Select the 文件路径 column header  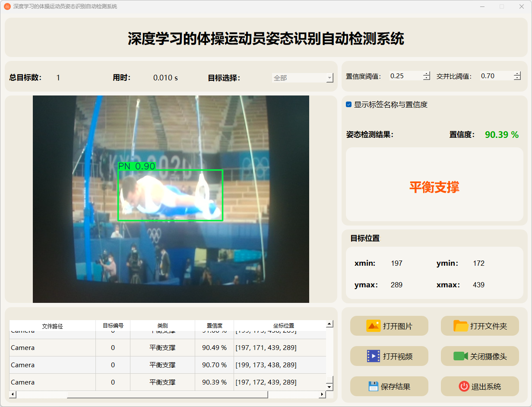pos(52,326)
